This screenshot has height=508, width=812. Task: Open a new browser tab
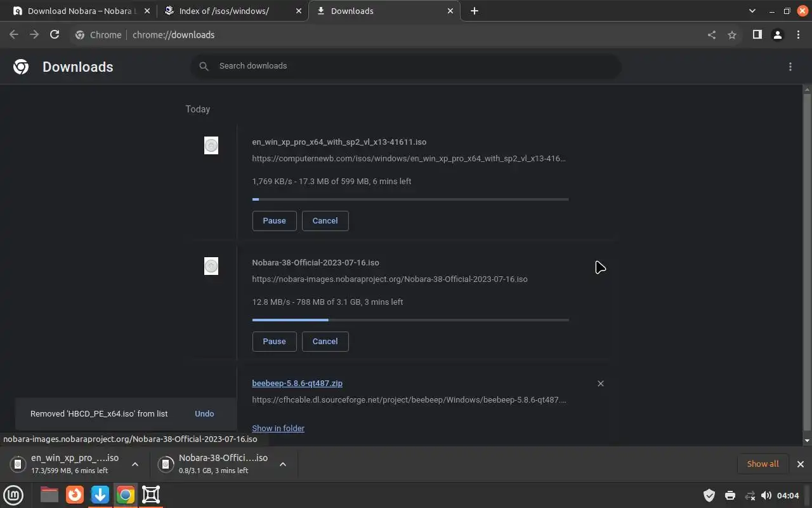click(x=475, y=11)
